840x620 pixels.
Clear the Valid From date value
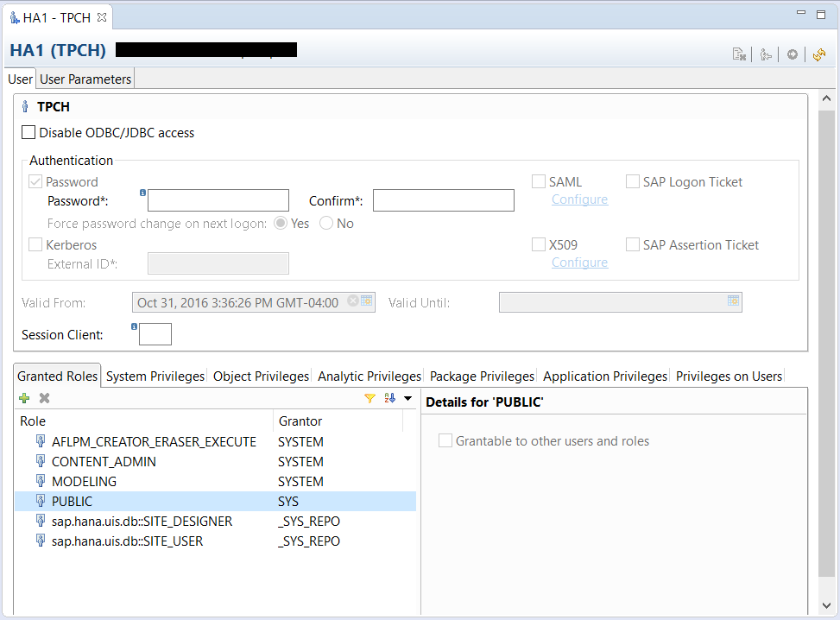(x=352, y=301)
